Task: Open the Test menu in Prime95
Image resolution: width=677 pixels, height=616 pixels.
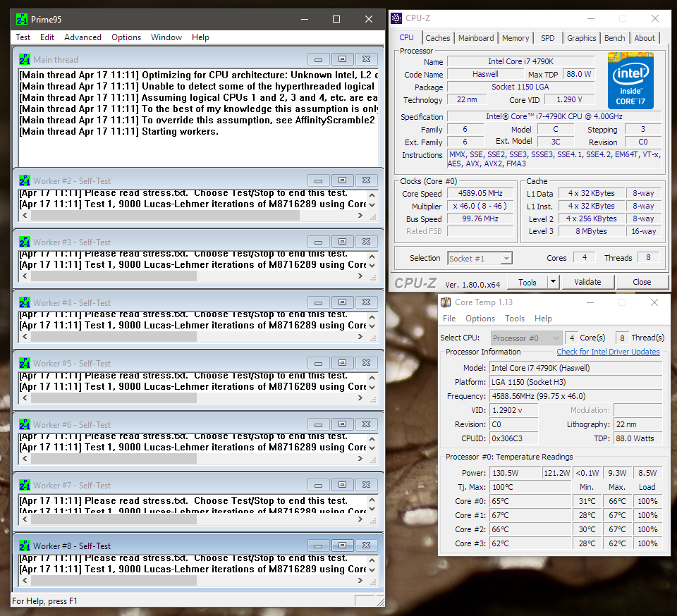Action: (23, 37)
